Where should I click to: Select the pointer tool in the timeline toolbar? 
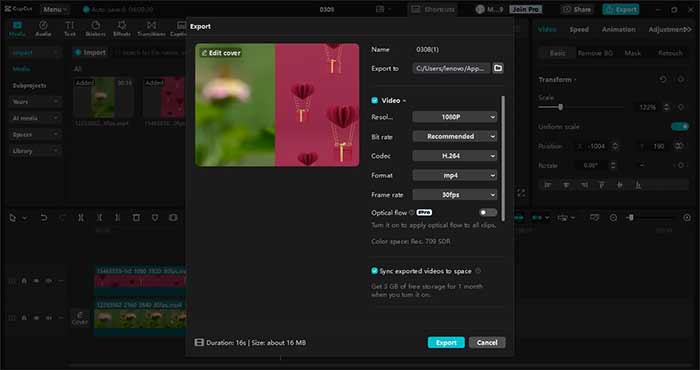[12, 218]
